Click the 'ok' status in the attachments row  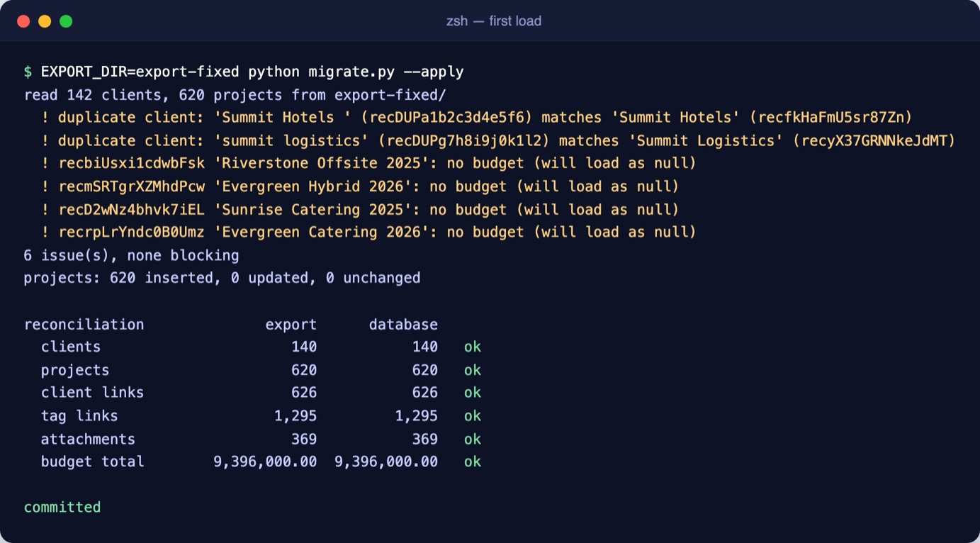473,440
